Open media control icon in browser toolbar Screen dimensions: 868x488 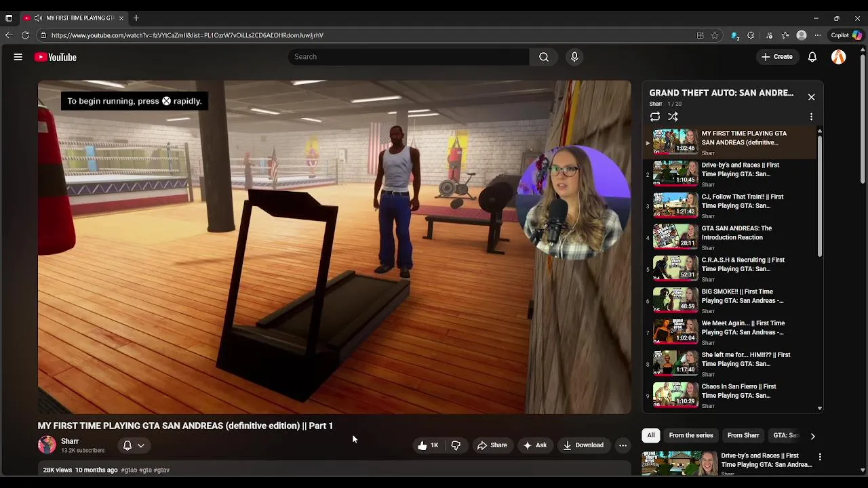click(x=768, y=35)
